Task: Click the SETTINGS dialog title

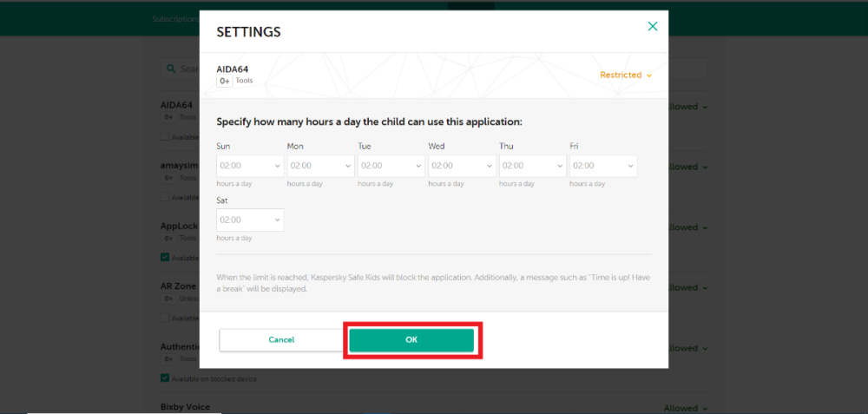Action: tap(248, 32)
